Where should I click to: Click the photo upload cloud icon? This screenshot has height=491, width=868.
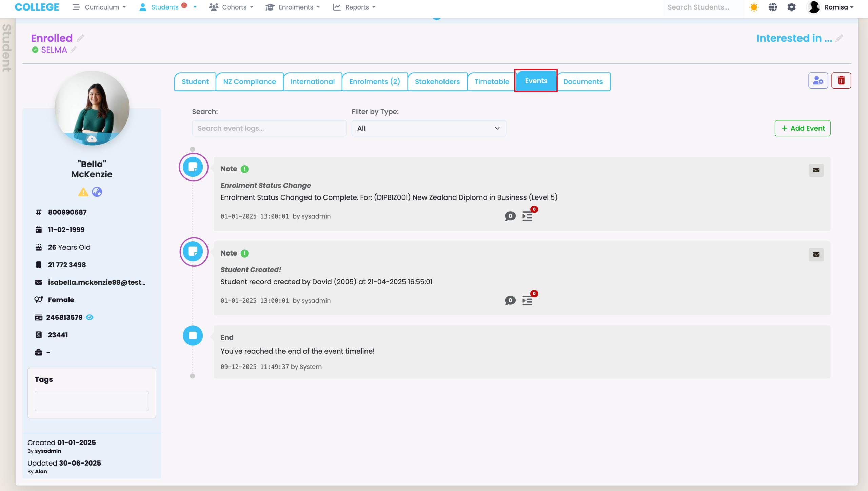coord(92,139)
